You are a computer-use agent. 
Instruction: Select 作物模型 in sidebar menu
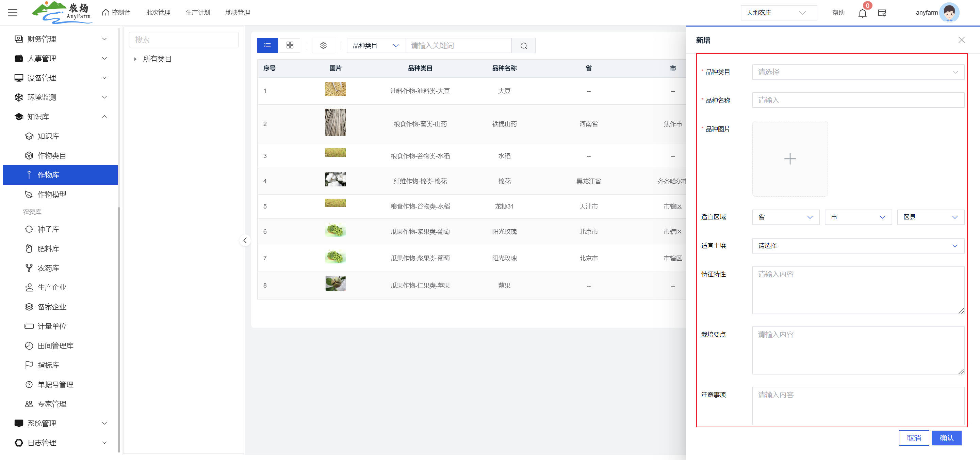coord(52,194)
